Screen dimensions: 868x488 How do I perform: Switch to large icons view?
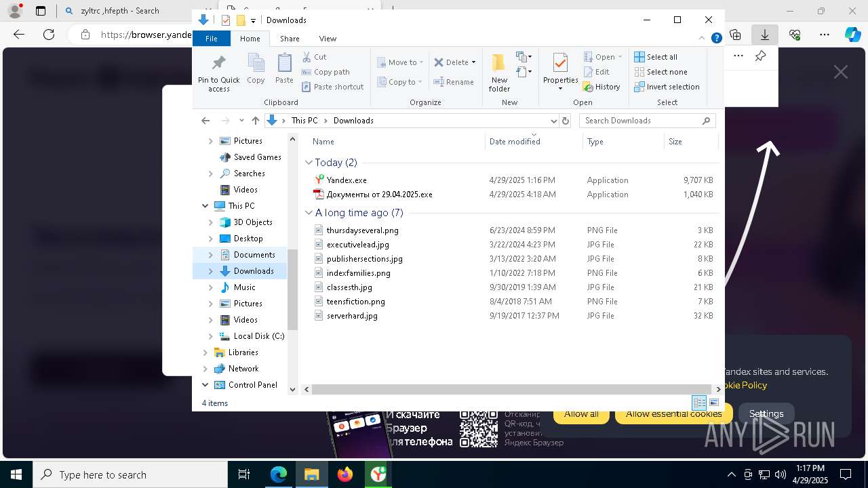point(713,403)
